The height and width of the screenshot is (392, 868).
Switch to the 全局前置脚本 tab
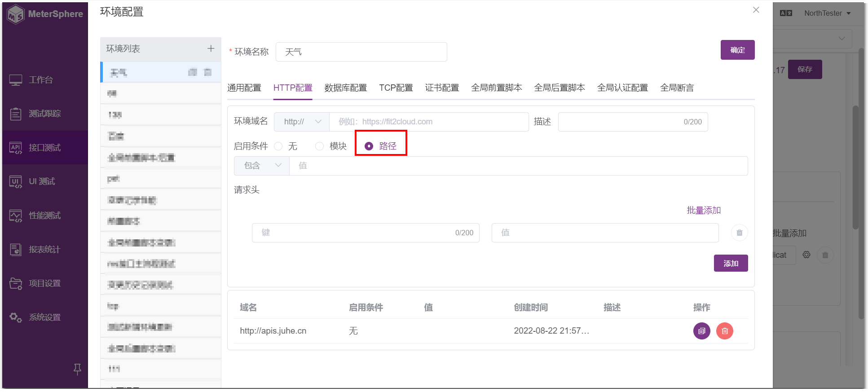pyautogui.click(x=497, y=88)
